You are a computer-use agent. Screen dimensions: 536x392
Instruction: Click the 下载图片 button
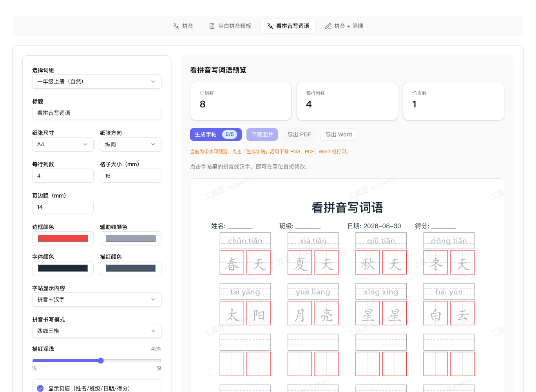coord(262,134)
